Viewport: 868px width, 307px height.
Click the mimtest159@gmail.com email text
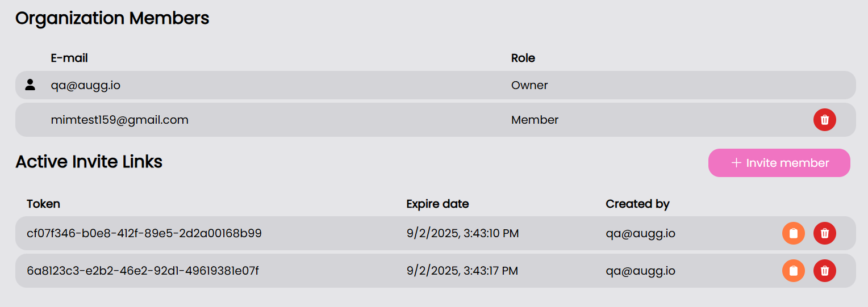click(119, 120)
